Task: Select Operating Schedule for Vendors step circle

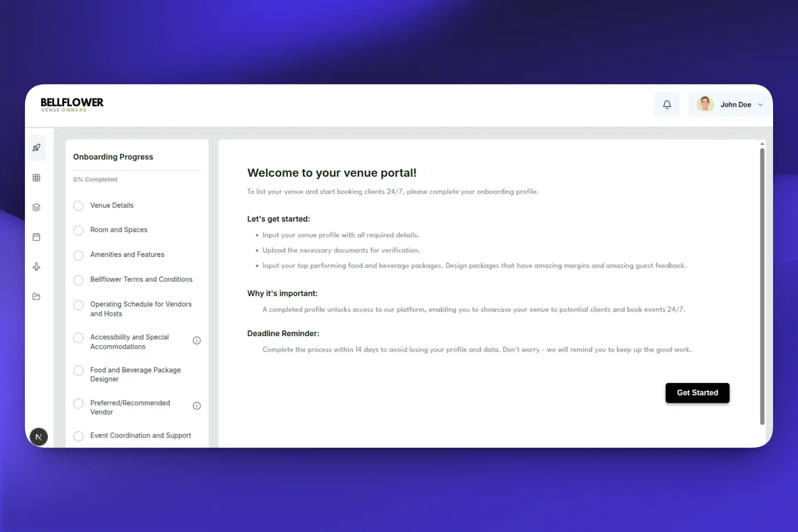Action: pyautogui.click(x=79, y=305)
